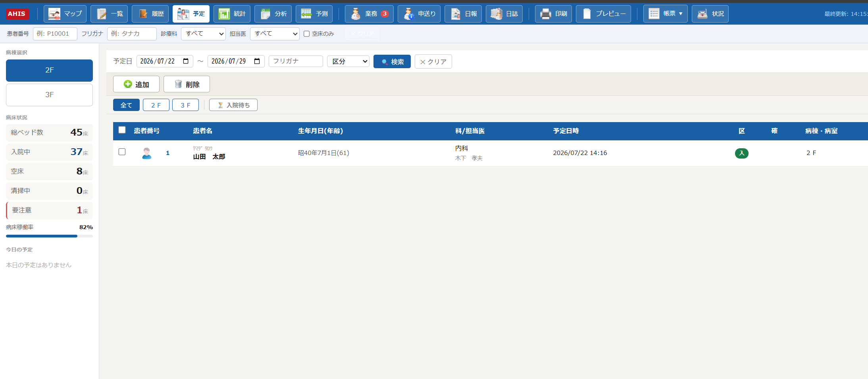
Task: Open the 申送り handover notes
Action: pos(419,14)
